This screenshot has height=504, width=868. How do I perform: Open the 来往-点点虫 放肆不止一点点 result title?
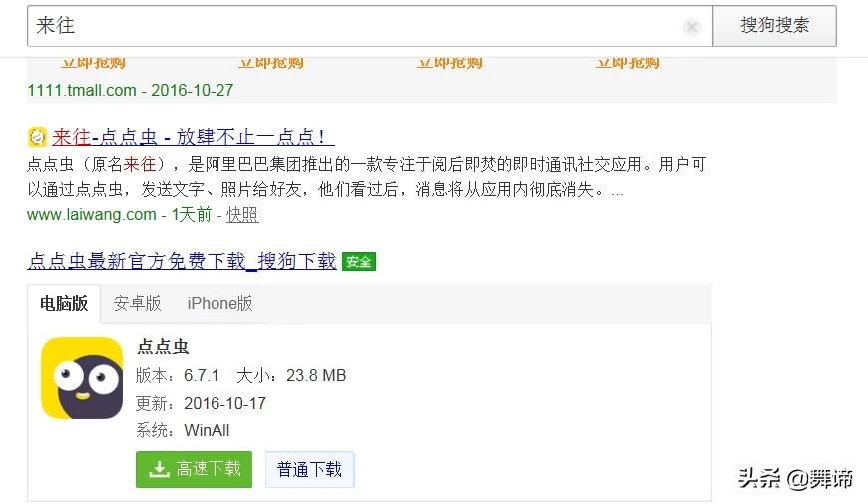(x=193, y=137)
